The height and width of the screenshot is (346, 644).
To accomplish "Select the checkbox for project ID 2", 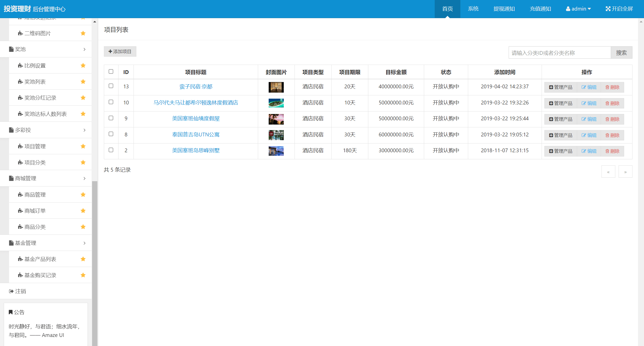I will (111, 150).
